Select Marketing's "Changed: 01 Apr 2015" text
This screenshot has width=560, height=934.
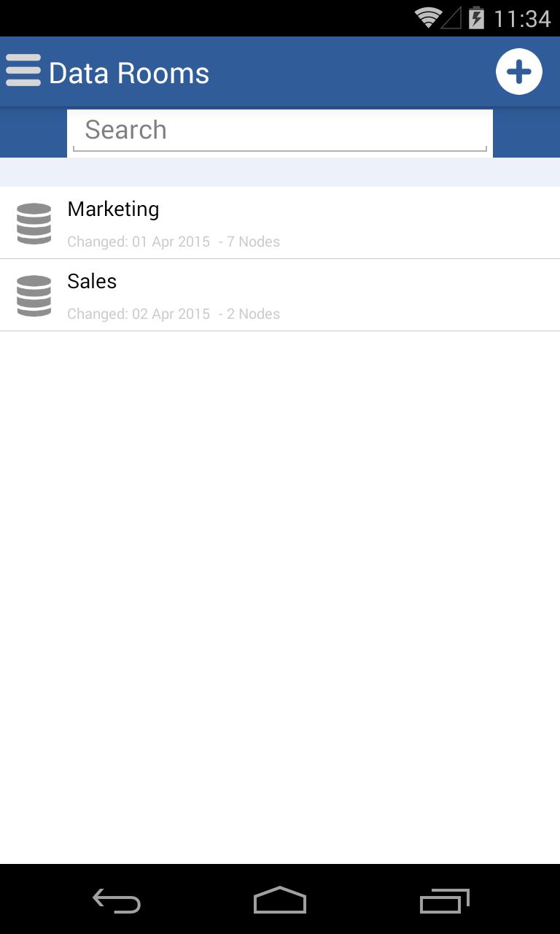(x=139, y=242)
